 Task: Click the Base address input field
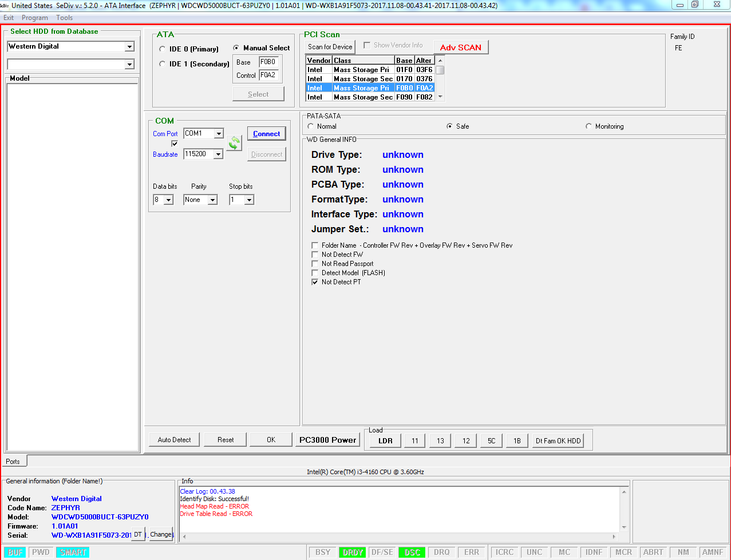point(268,62)
